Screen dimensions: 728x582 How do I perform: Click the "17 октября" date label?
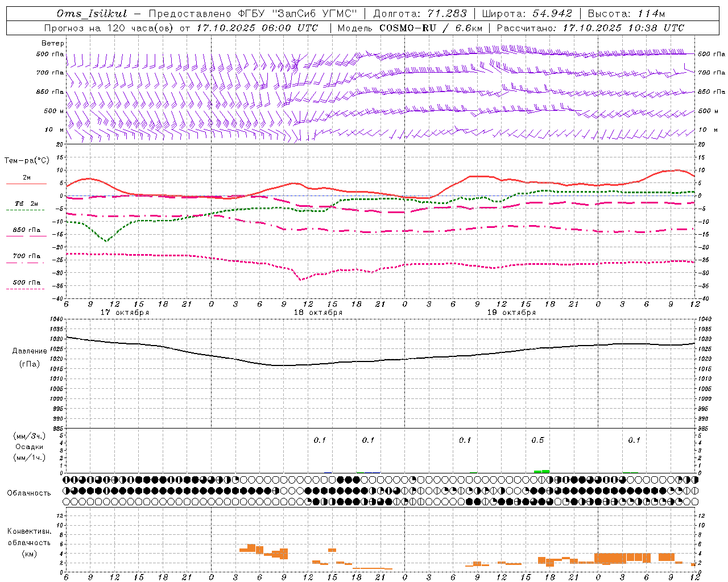tap(125, 313)
